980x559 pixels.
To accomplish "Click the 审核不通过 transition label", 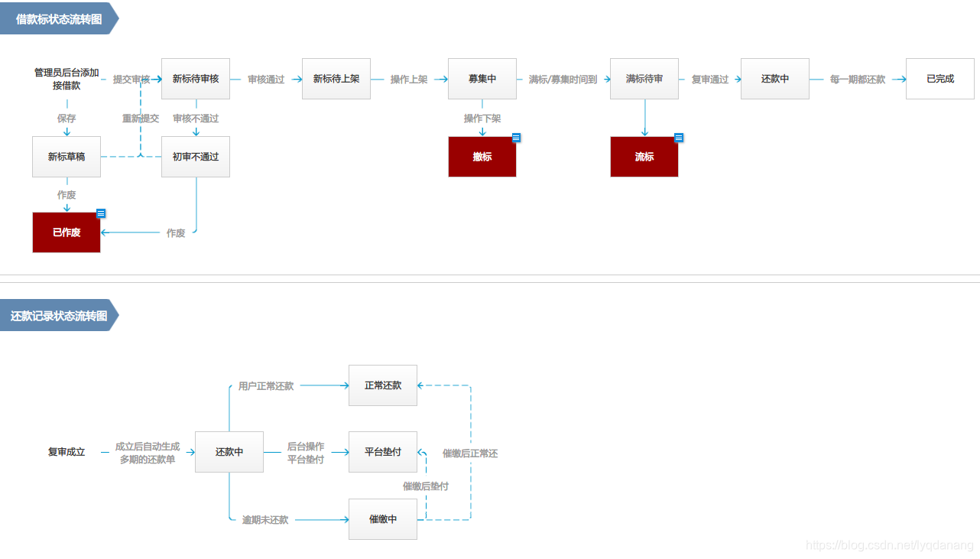I will coord(196,119).
